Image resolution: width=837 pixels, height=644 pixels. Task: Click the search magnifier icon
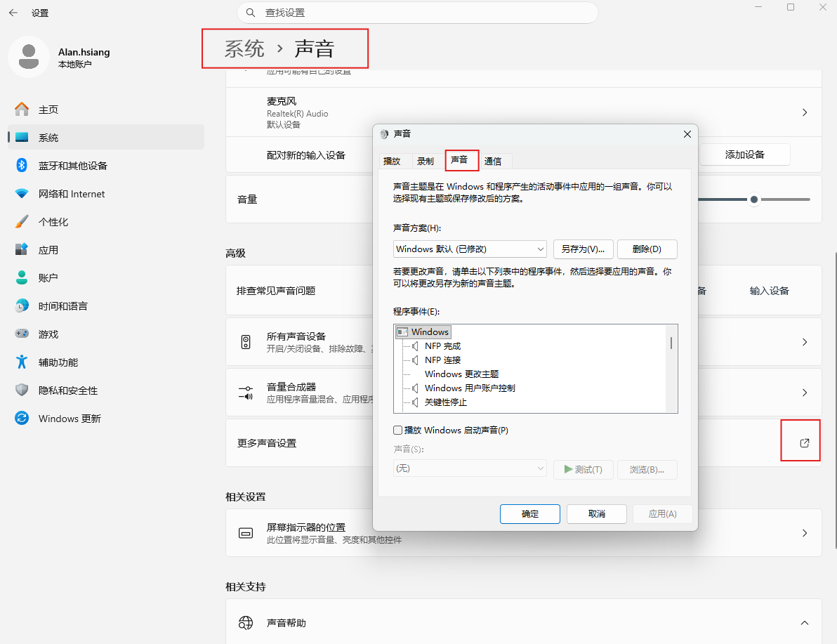pos(251,12)
